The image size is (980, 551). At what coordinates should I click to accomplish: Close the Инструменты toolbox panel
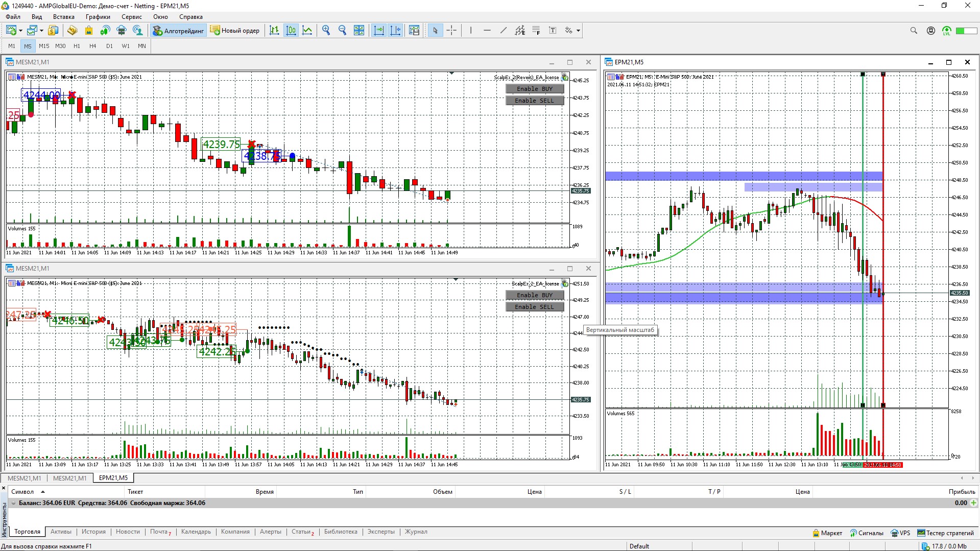(4, 489)
